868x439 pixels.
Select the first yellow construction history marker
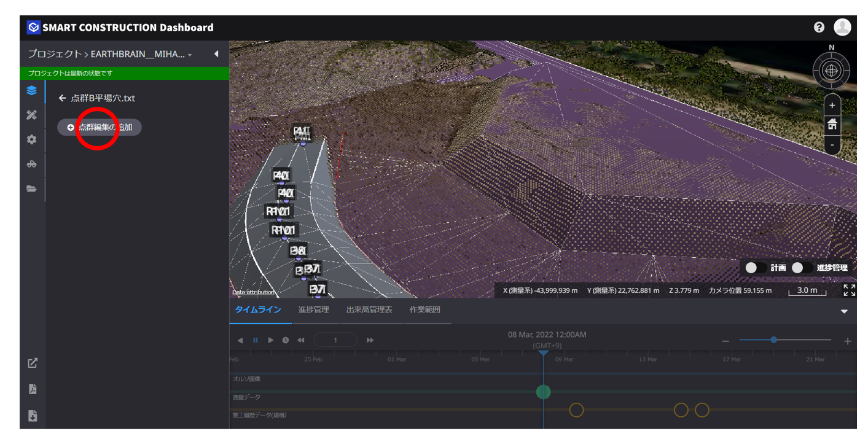pos(576,410)
